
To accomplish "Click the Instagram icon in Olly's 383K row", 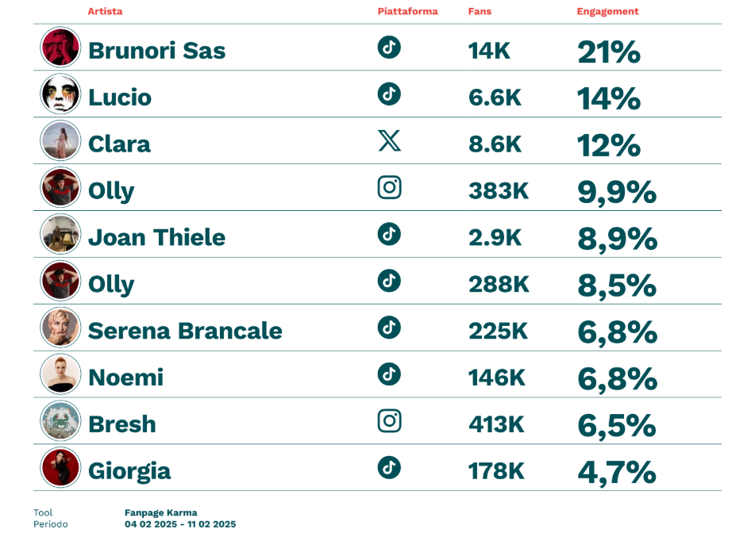I will coord(389,187).
